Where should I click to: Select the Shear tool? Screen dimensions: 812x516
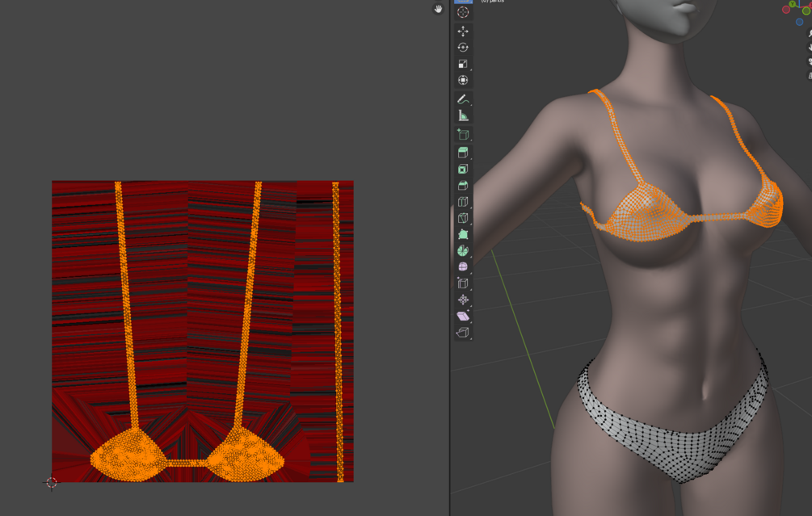pyautogui.click(x=463, y=317)
